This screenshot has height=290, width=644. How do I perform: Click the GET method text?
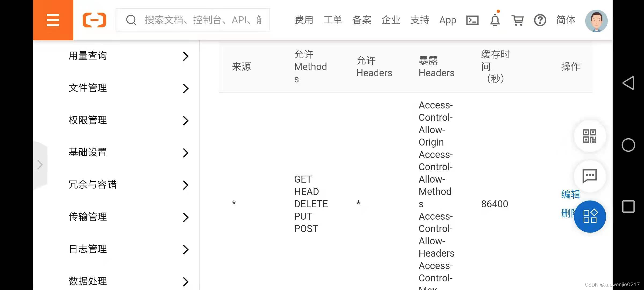tap(303, 179)
